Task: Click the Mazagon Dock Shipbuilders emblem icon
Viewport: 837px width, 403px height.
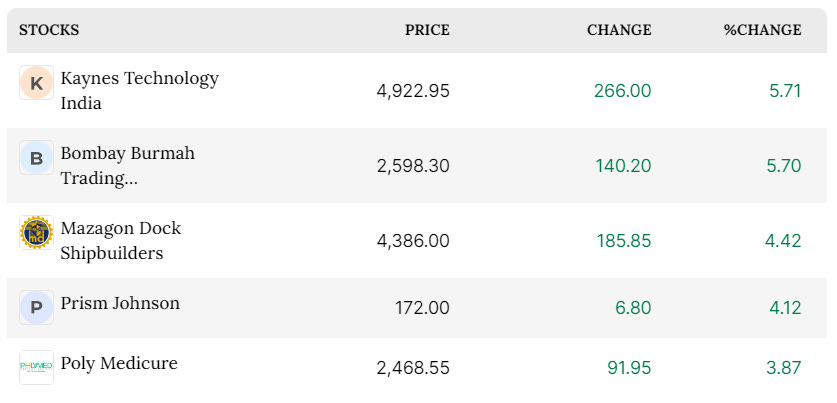Action: point(36,232)
